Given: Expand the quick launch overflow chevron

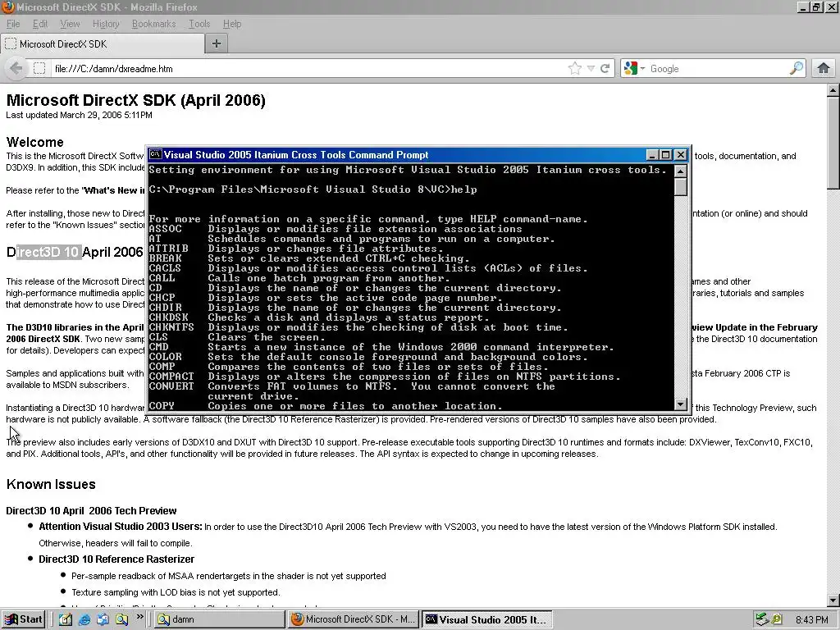Looking at the screenshot, I should tap(139, 617).
